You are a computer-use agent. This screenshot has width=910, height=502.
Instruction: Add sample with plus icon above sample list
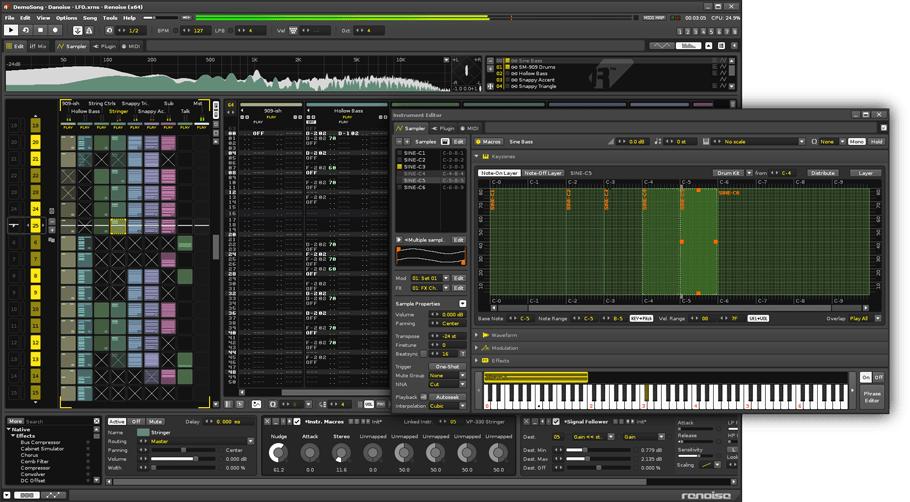(x=407, y=142)
